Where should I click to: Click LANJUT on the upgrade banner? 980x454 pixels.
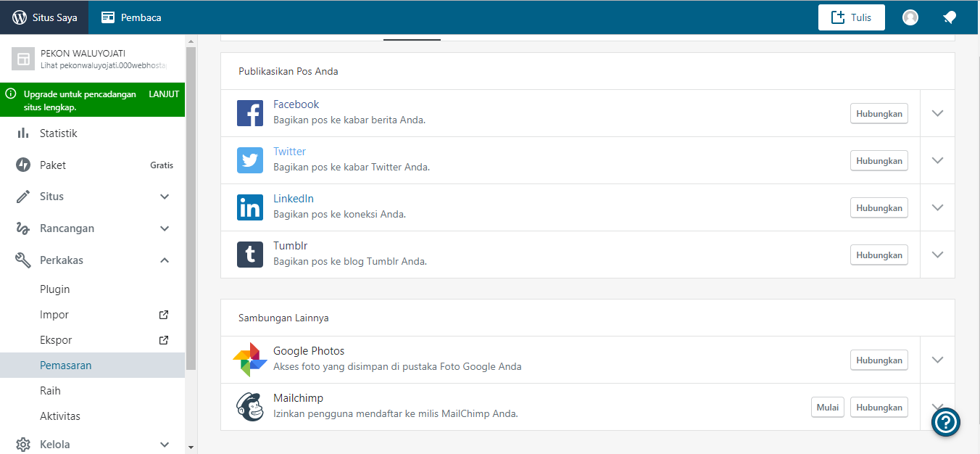(x=164, y=94)
